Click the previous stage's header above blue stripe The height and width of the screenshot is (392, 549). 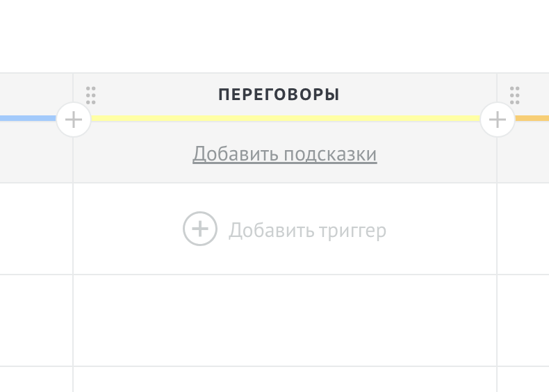point(36,95)
